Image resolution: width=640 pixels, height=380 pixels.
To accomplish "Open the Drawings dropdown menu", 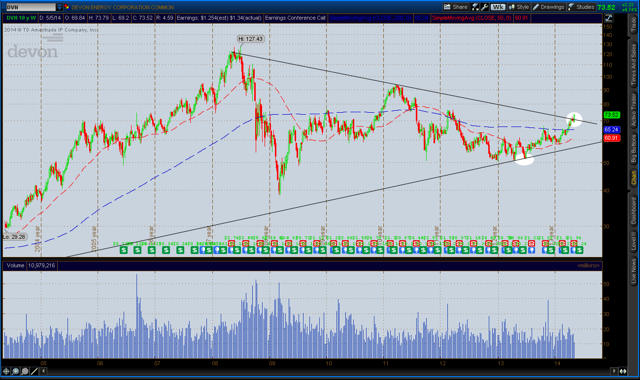I will click(549, 7).
